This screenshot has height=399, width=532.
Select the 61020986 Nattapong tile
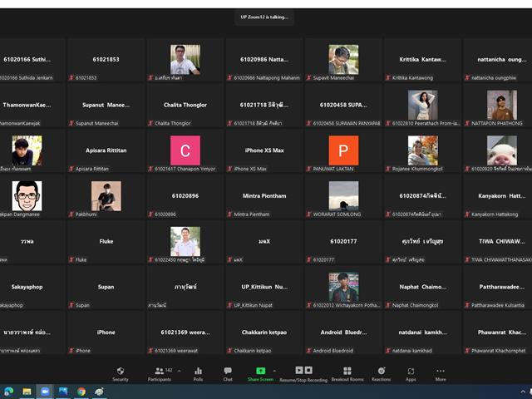[264, 60]
